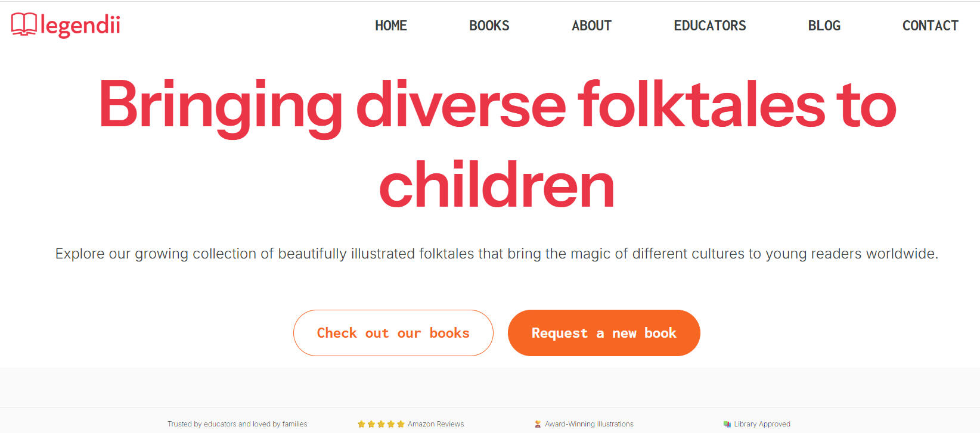The image size is (980, 433).
Task: Click the Explore our growing collection paragraph
Action: [x=497, y=254]
